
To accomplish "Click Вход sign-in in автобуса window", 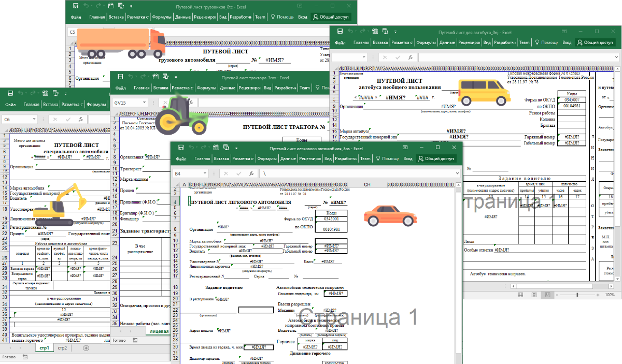I will click(567, 43).
